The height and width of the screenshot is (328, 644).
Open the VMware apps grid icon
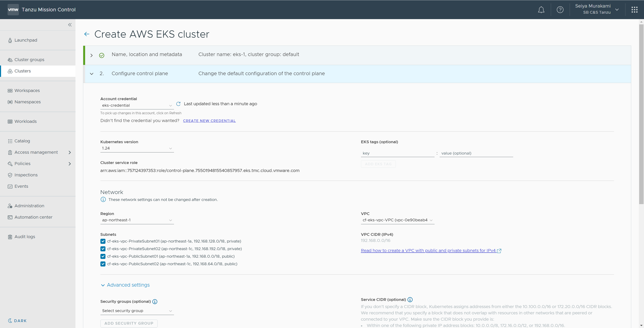click(634, 10)
